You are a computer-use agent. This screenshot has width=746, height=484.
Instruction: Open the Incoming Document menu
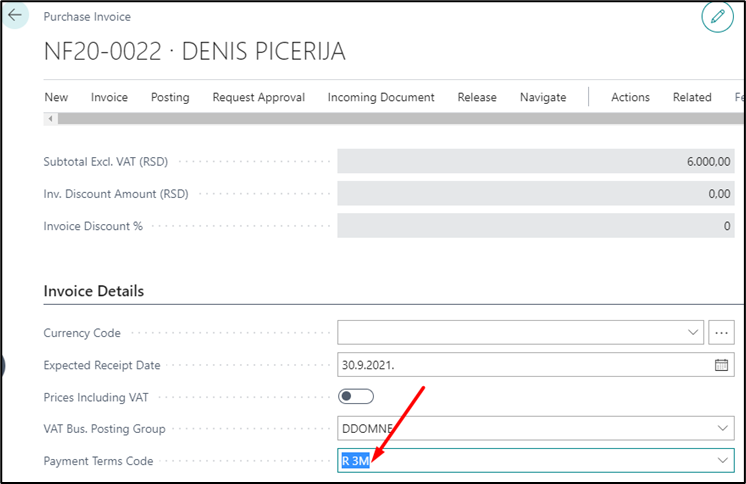pos(381,97)
